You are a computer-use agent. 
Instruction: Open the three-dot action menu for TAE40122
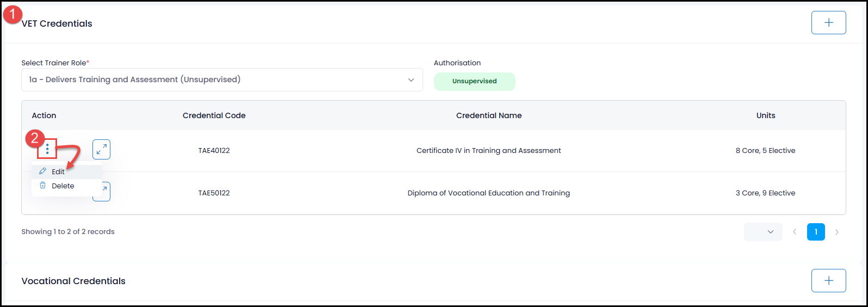(47, 149)
